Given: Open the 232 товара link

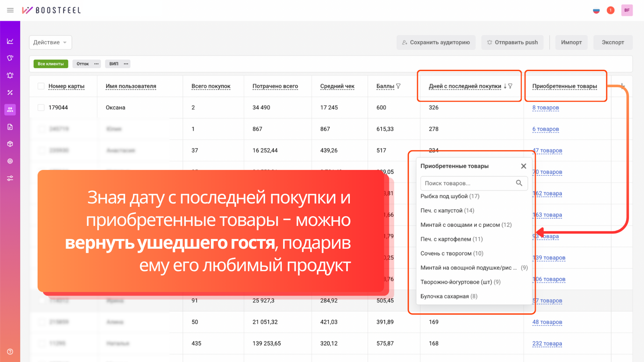Looking at the screenshot, I should click(547, 344).
